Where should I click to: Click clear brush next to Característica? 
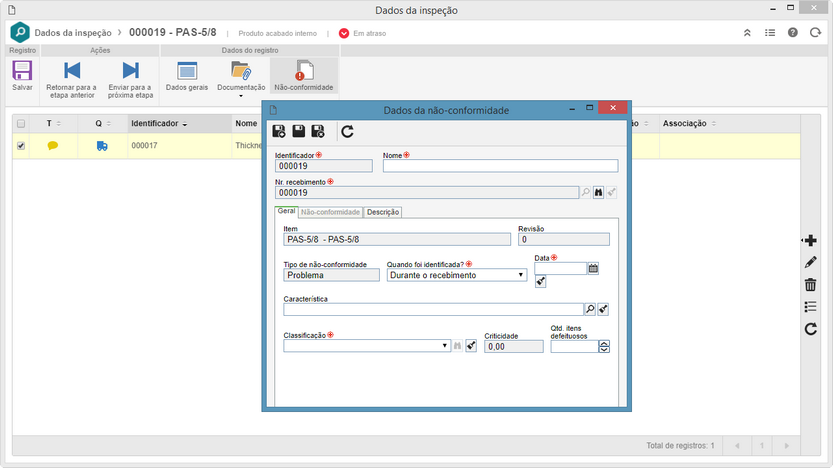(603, 309)
